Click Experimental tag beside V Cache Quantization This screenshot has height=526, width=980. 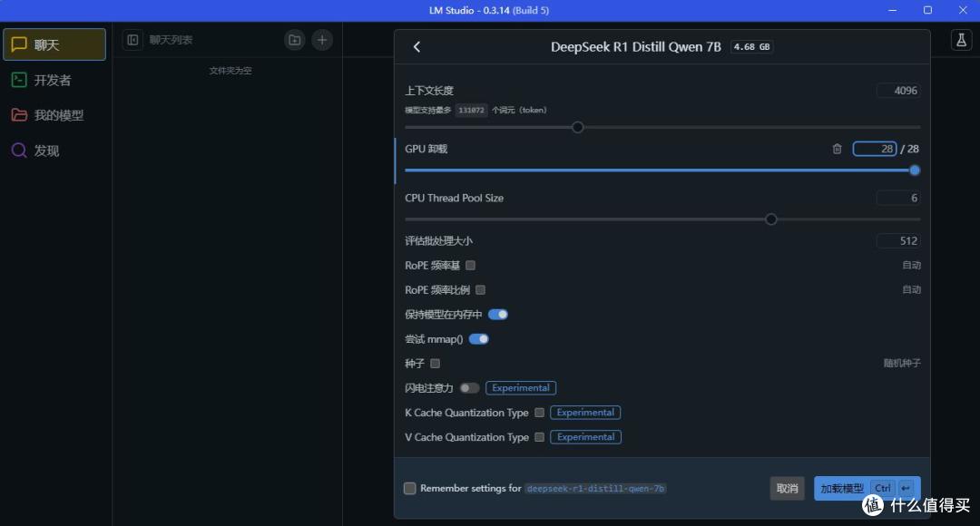(x=585, y=436)
